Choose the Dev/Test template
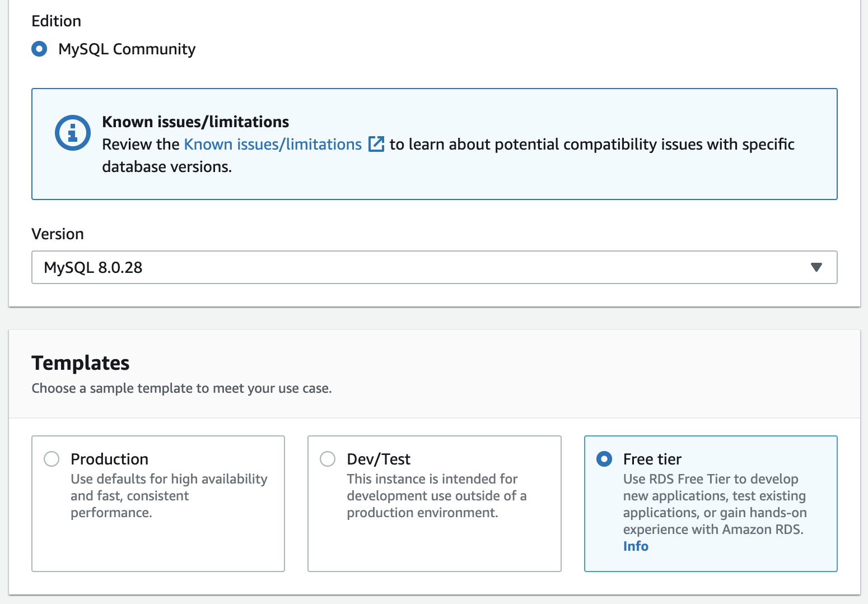The height and width of the screenshot is (604, 868). pos(327,458)
